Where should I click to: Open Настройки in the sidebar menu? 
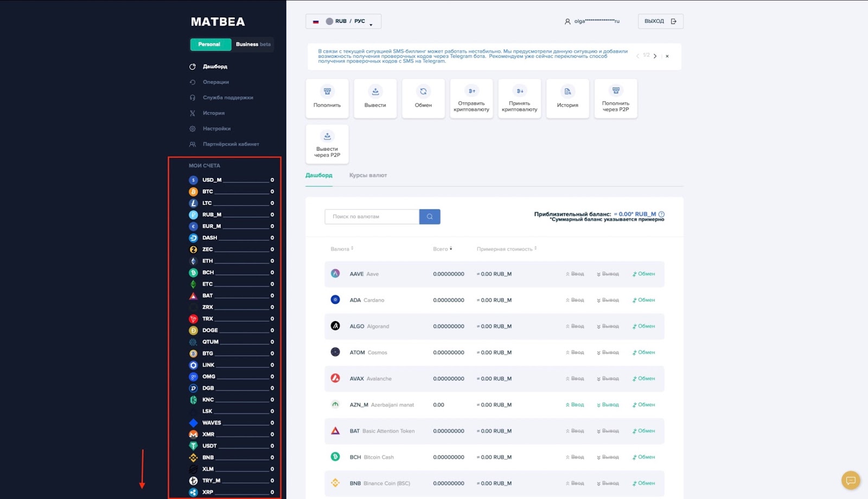click(x=216, y=129)
